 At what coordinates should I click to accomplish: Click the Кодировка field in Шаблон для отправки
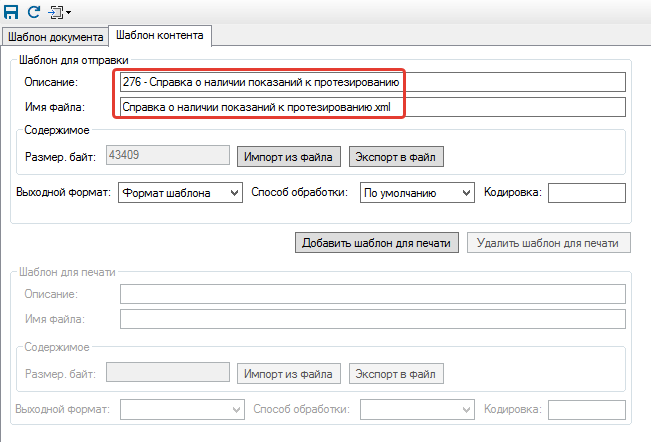click(x=587, y=193)
